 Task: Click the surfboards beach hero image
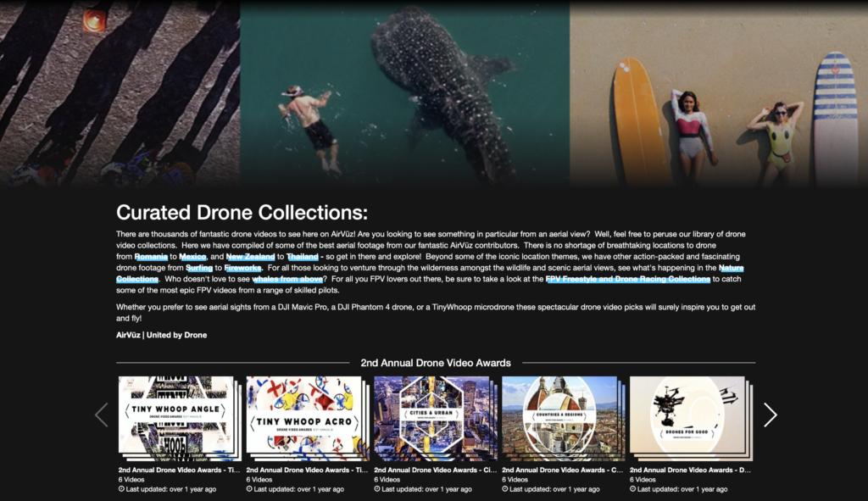point(719,92)
